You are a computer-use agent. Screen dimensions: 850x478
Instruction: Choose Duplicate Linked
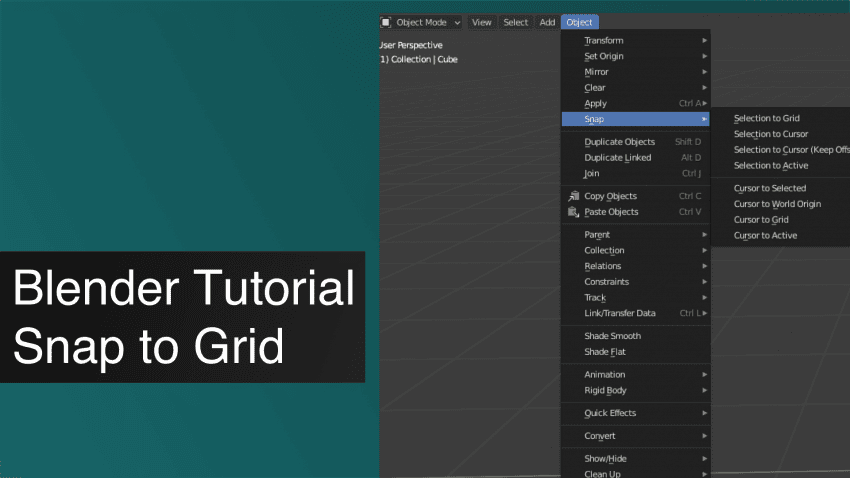tap(635, 158)
